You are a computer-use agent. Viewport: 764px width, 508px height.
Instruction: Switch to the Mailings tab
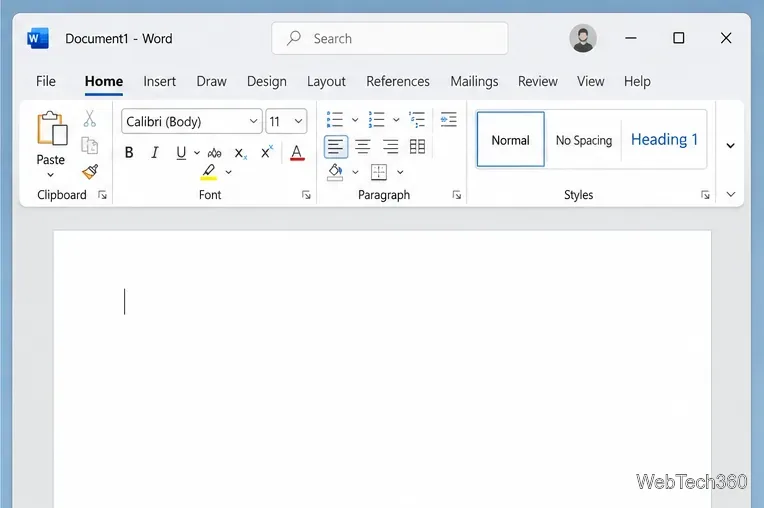click(474, 81)
